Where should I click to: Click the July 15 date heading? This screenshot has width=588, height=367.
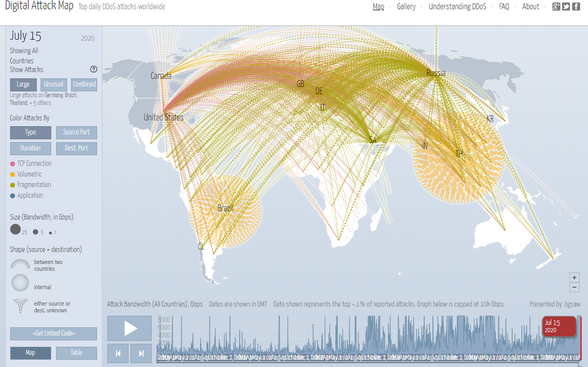pos(25,36)
